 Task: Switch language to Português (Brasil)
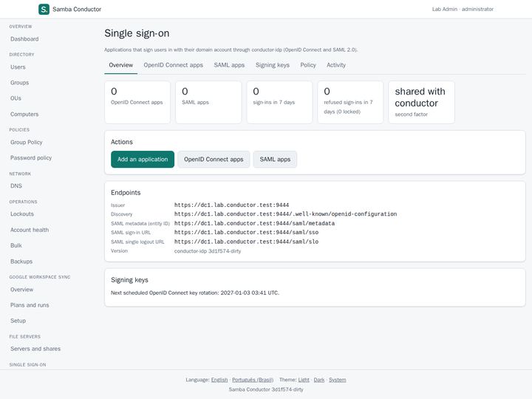253,380
